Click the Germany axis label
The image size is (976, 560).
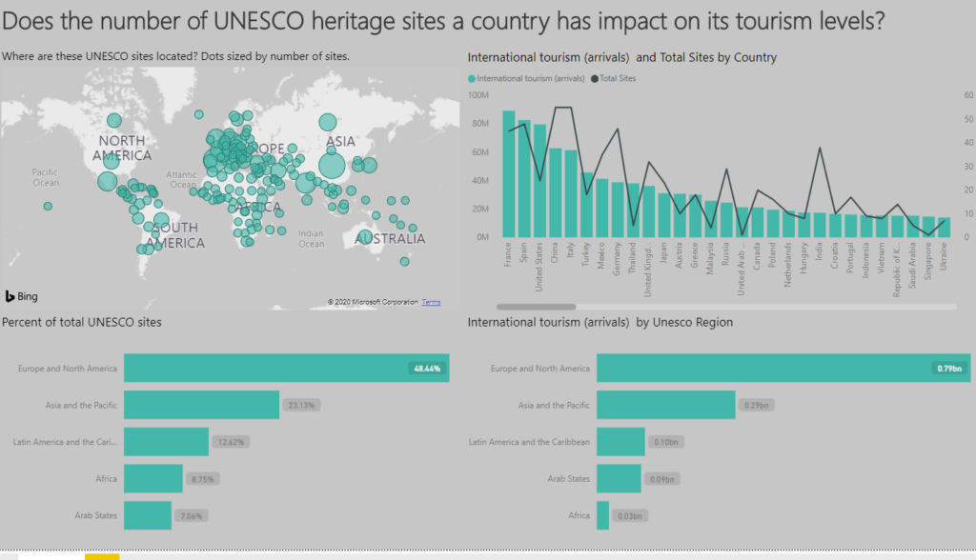[617, 259]
